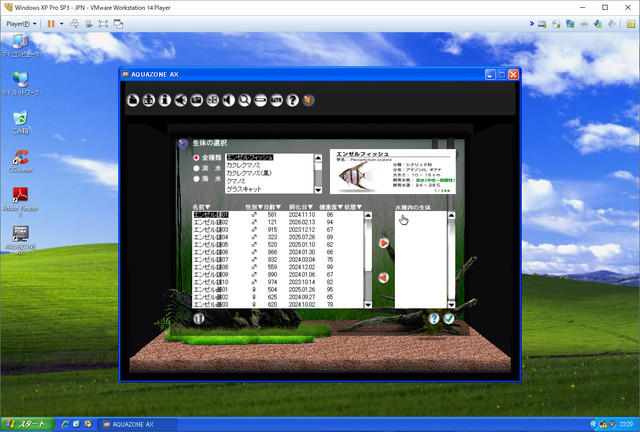Viewport: 640px width, 432px height.
Task: Select カクレクマノミ in species list
Action: click(x=270, y=165)
